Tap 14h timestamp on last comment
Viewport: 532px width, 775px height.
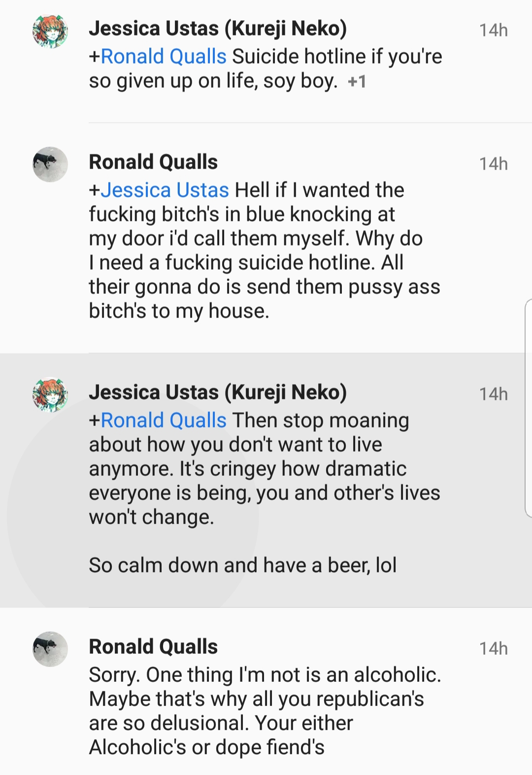tap(494, 648)
